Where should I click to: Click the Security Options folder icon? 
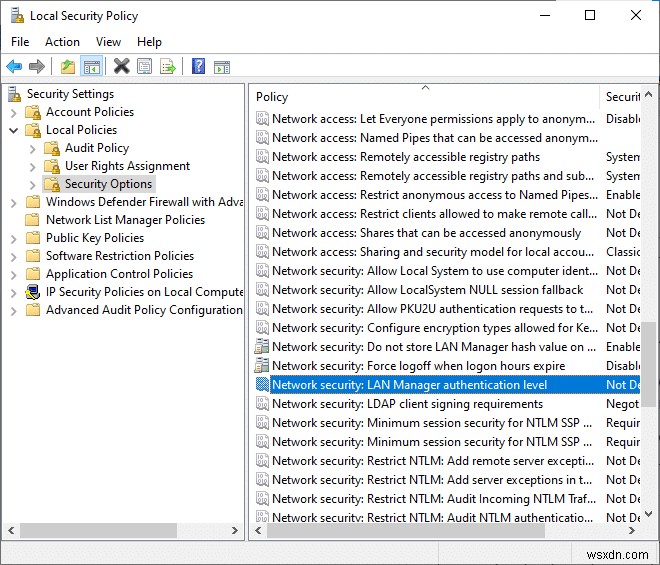pyautogui.click(x=52, y=184)
